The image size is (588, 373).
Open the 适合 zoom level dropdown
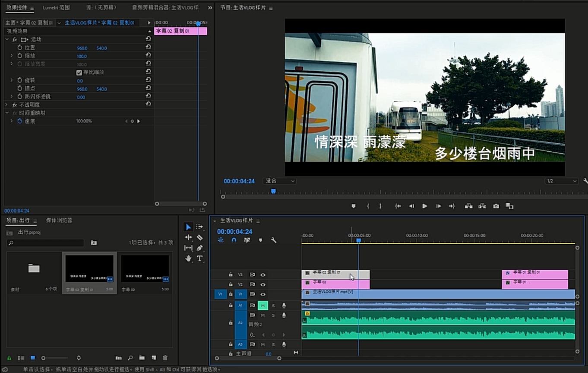[x=279, y=181]
